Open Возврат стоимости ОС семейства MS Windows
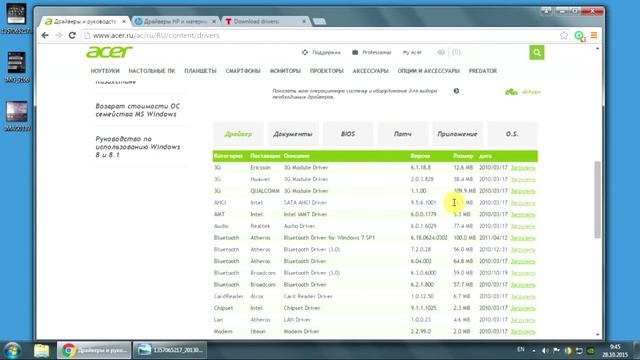The width and height of the screenshot is (640, 360). point(138,110)
